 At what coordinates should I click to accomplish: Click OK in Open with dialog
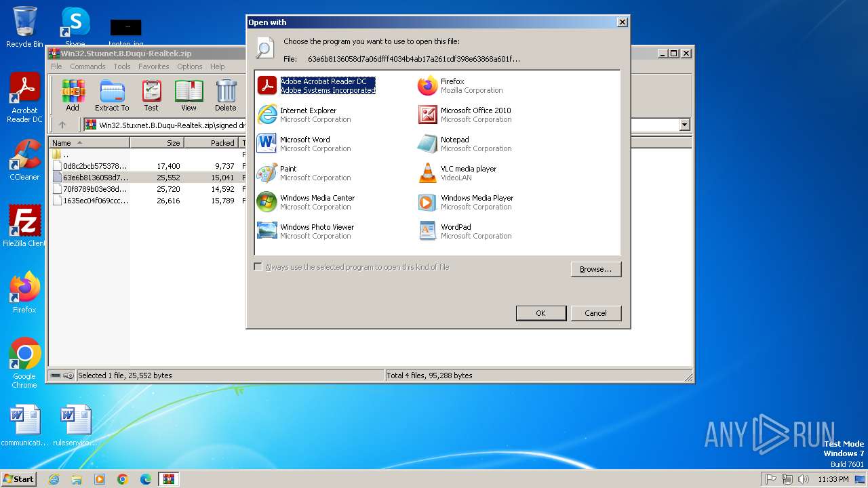[540, 313]
